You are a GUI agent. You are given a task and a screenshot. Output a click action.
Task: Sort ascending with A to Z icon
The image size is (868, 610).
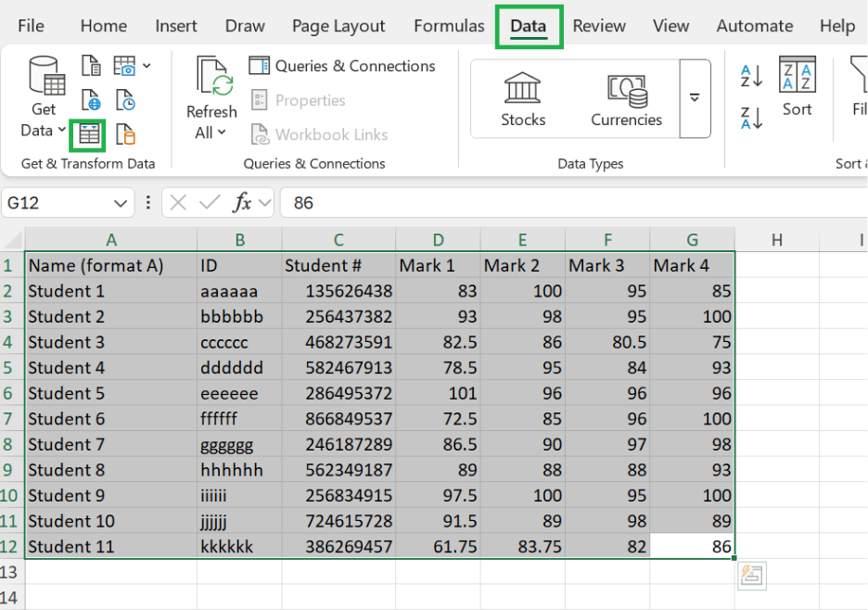751,75
